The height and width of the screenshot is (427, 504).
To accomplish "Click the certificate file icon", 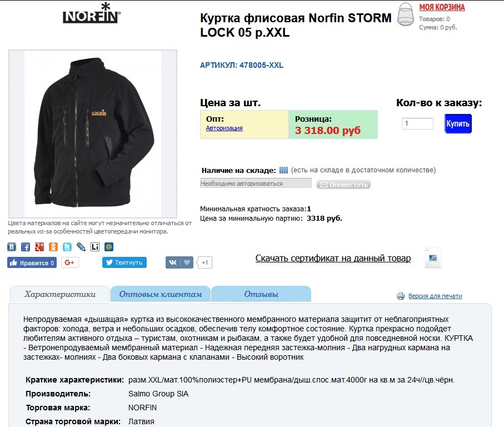I will 433,257.
